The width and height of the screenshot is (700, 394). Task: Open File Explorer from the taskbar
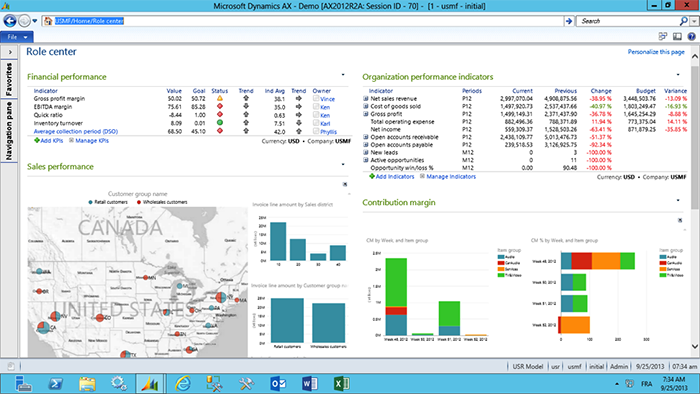point(88,383)
